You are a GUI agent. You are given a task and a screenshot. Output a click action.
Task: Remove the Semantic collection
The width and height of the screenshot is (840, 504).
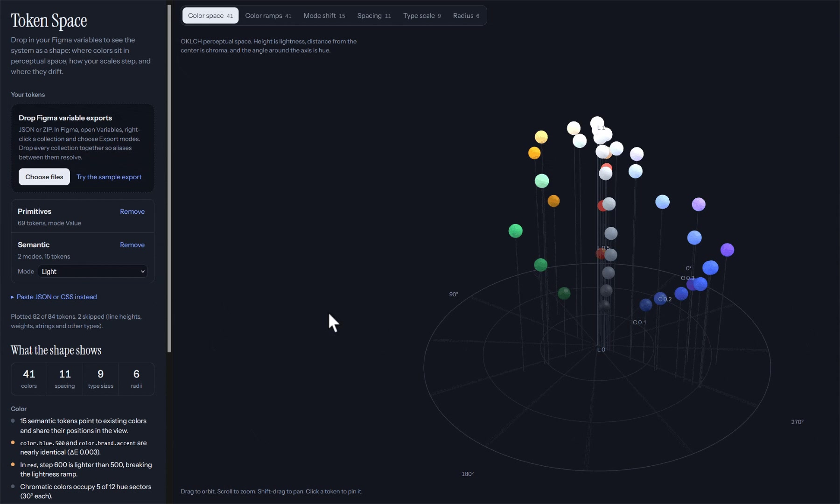click(132, 245)
